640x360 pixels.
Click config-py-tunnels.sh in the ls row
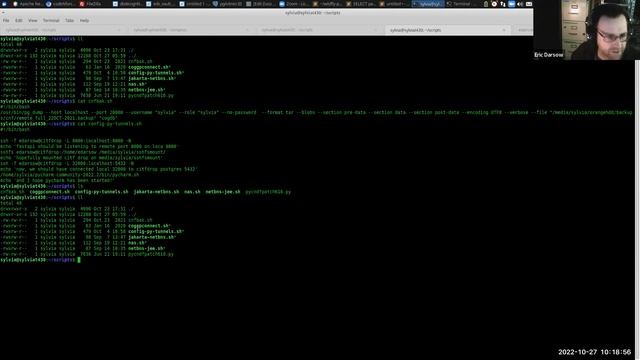point(102,192)
